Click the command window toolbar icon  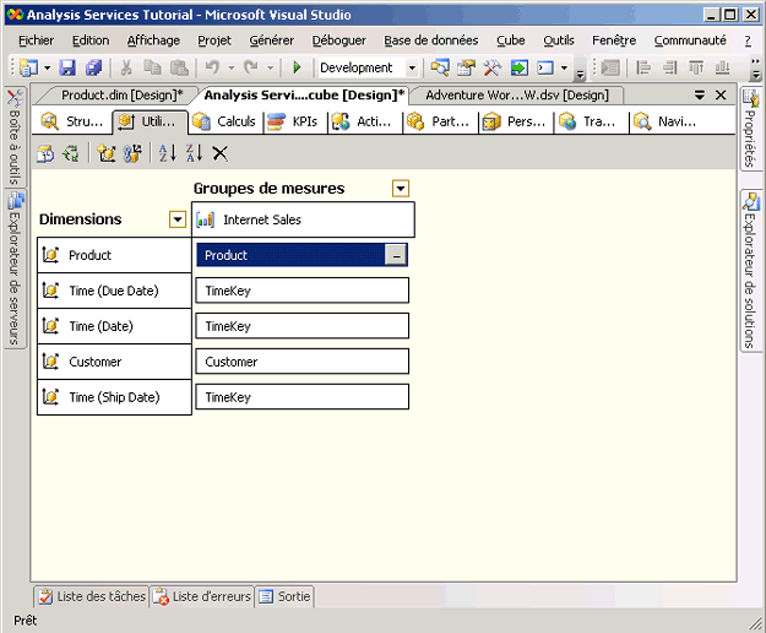(x=545, y=67)
